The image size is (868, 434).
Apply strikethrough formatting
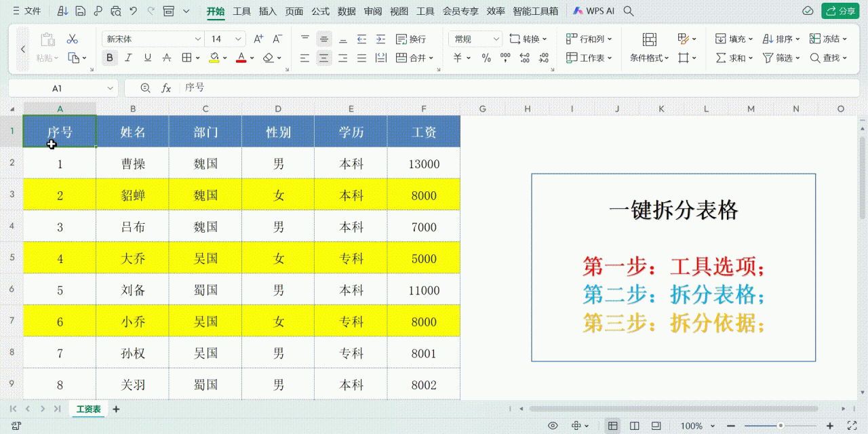click(166, 58)
